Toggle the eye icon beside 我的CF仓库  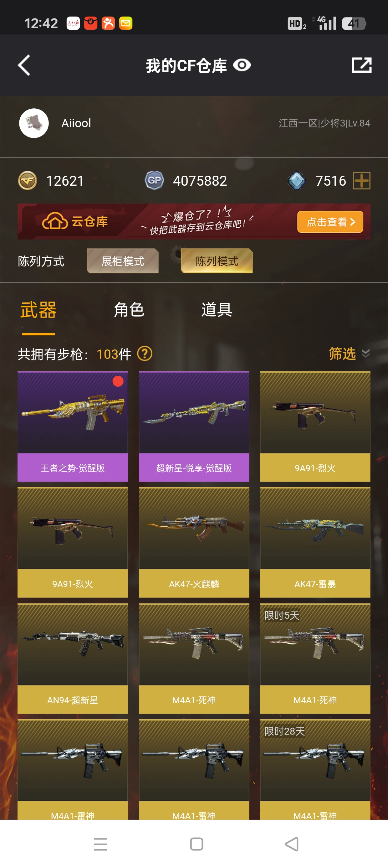242,65
